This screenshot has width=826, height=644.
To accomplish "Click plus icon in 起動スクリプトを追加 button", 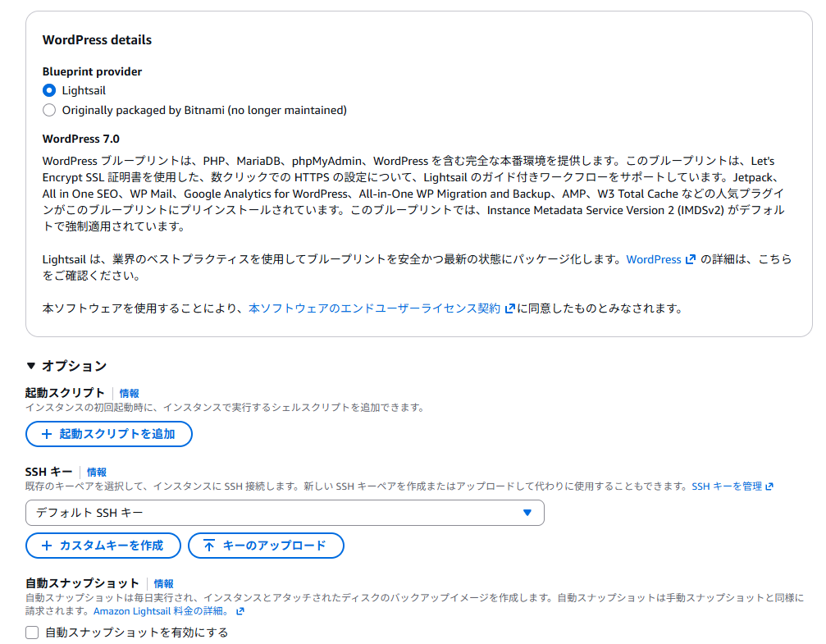I will (x=47, y=434).
